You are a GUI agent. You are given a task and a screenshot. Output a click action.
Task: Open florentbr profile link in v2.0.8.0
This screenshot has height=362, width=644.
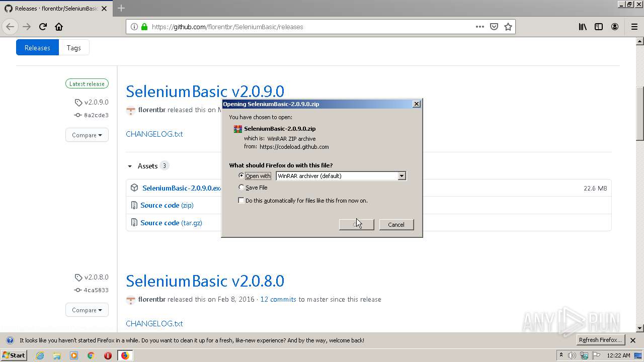152,299
